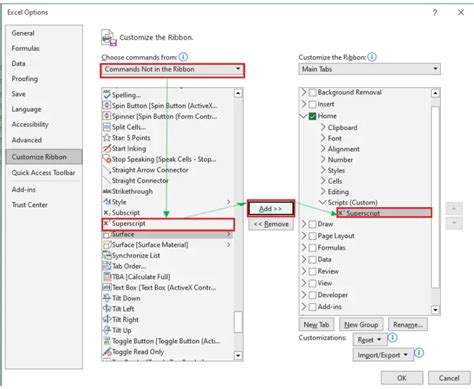The height and width of the screenshot is (389, 474).
Task: Click the Style command icon
Action: pyautogui.click(x=107, y=202)
